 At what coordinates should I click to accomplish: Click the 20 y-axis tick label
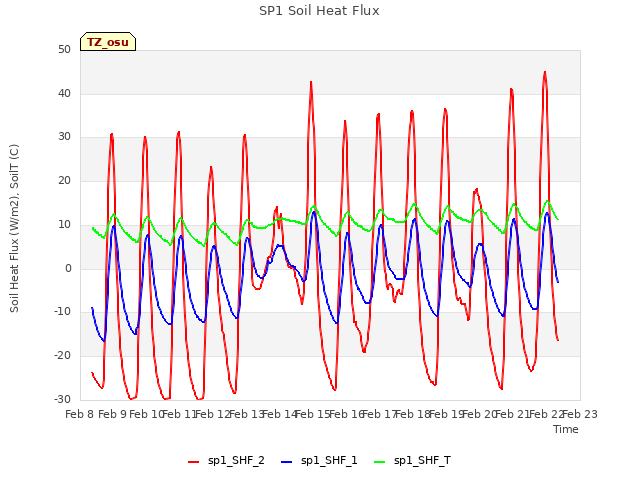coord(64,181)
